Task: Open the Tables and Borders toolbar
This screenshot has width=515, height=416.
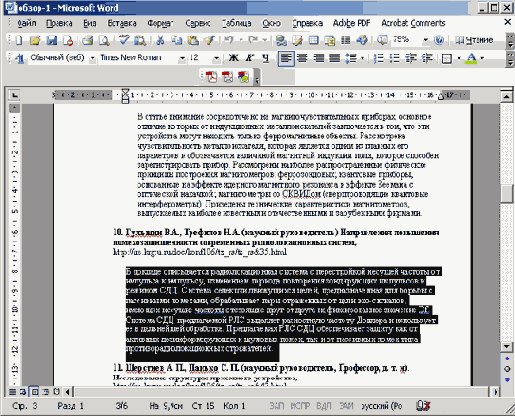Action: tap(297, 40)
